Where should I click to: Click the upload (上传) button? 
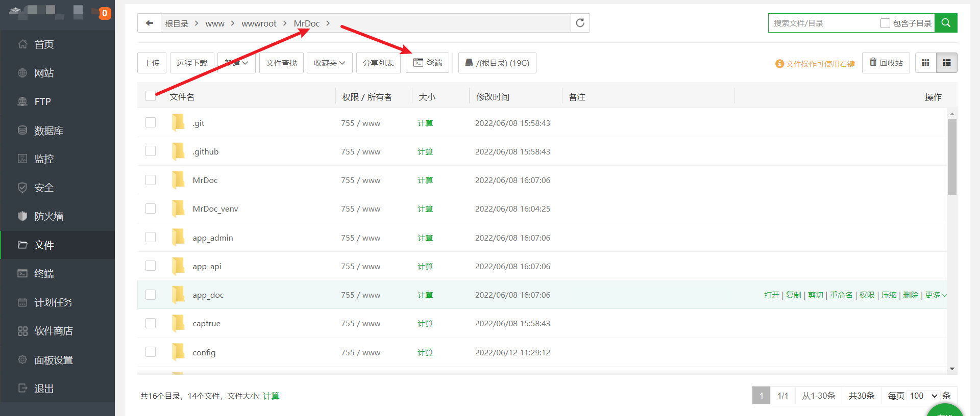click(152, 63)
